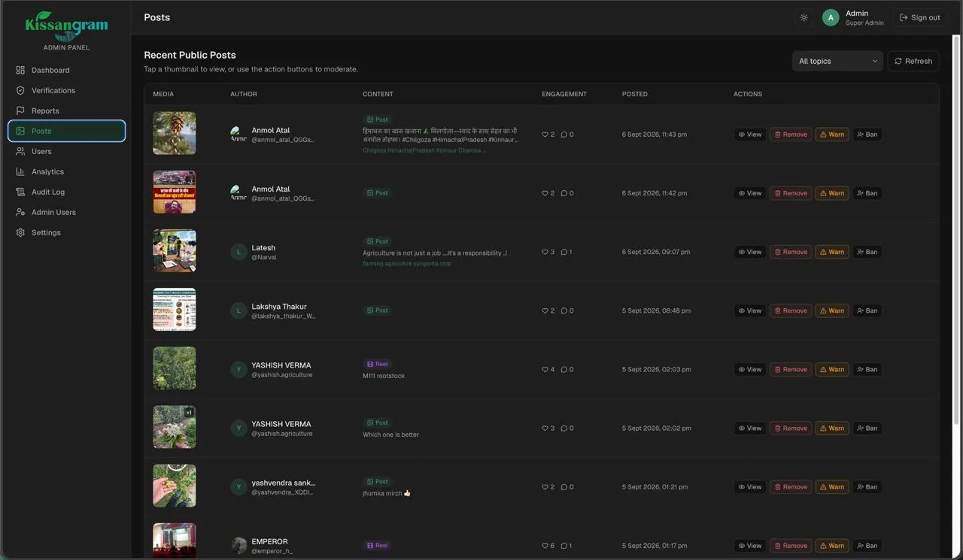Warn user Latesh

click(832, 252)
